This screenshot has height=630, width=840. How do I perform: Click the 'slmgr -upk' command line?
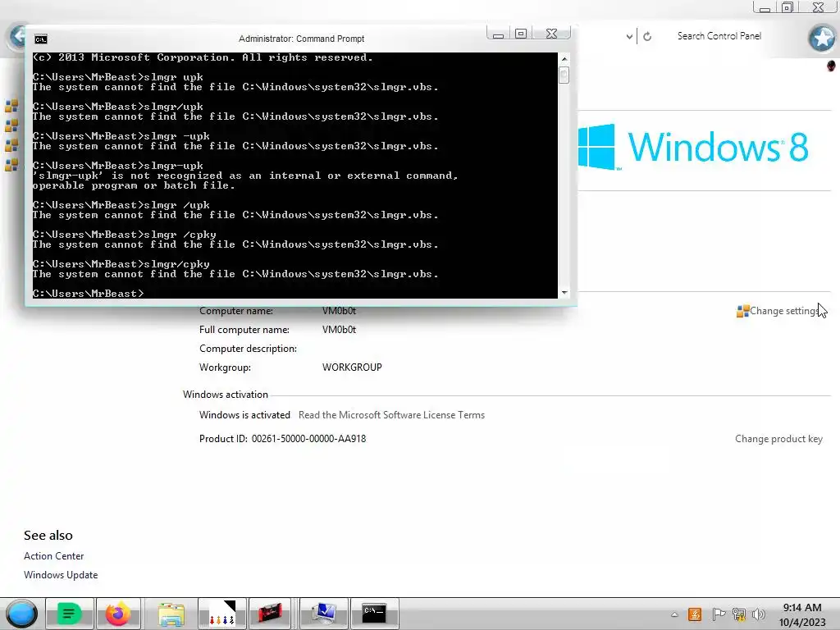121,136
